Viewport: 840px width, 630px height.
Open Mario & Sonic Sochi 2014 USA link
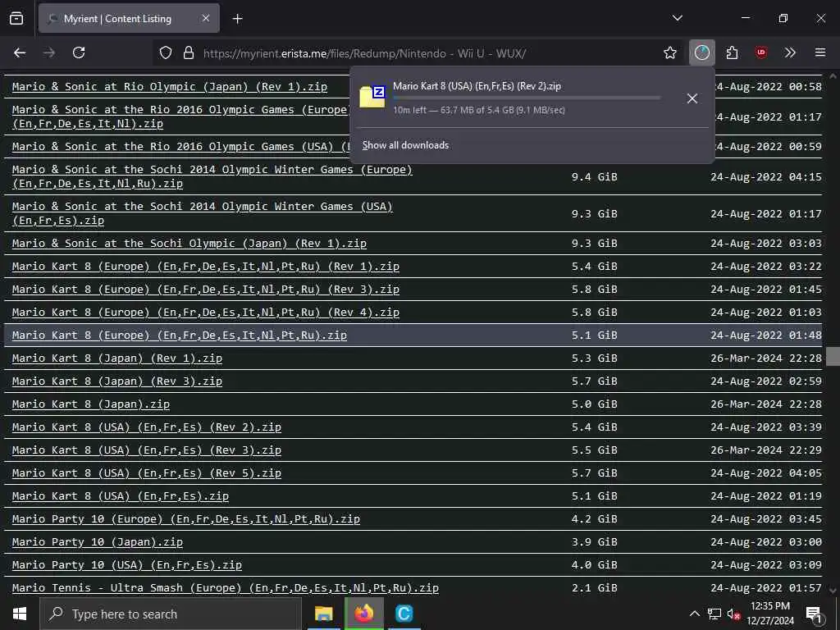click(202, 214)
